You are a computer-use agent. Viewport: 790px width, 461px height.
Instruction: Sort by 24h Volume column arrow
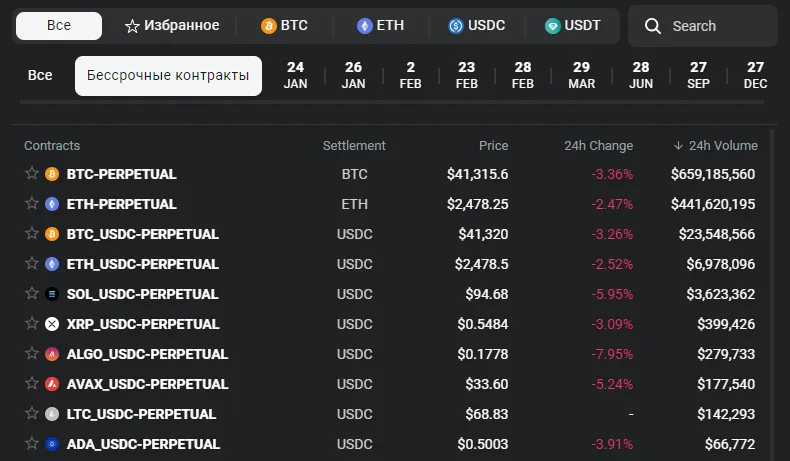pos(678,146)
